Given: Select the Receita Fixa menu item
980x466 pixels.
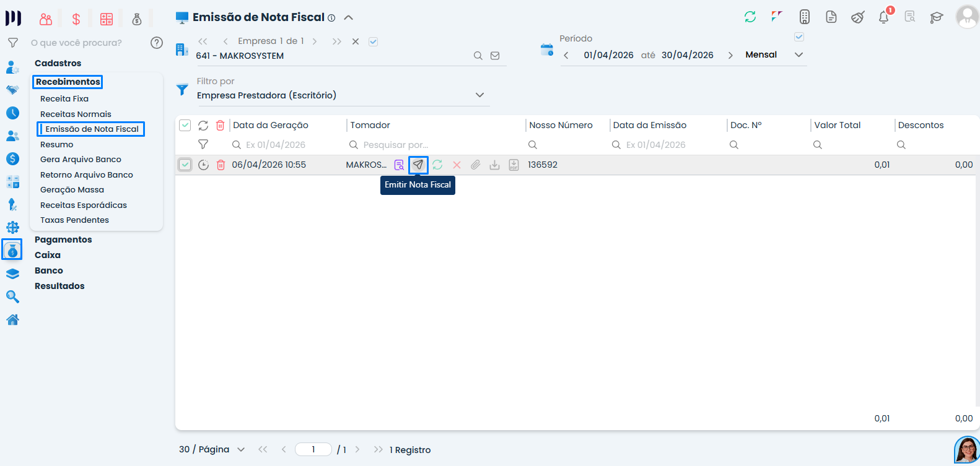Looking at the screenshot, I should click(64, 98).
